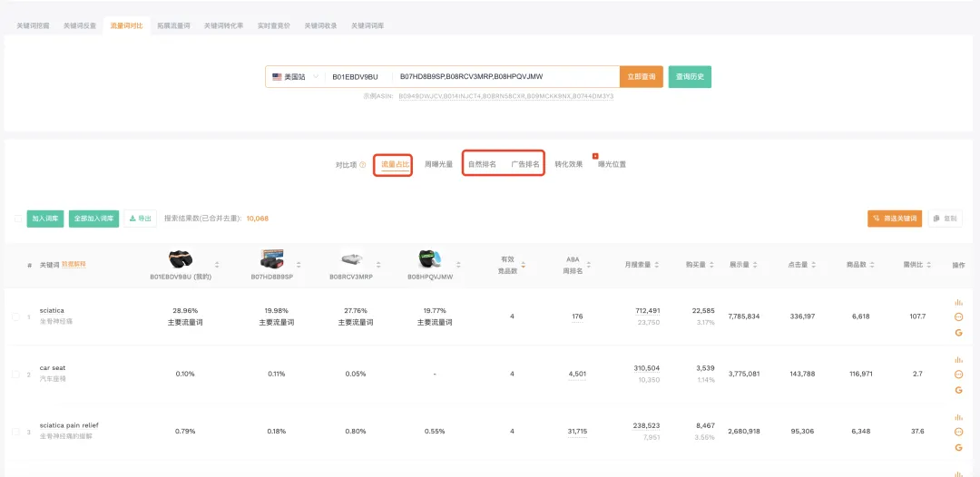Sort by 有效竞品数 column
The image size is (980, 477).
point(523,265)
